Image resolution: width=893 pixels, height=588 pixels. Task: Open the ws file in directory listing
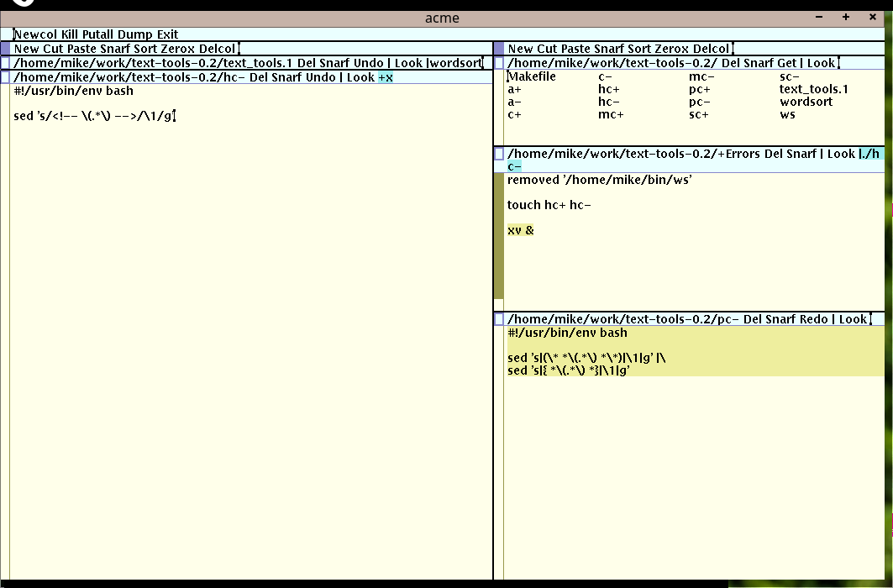pyautogui.click(x=788, y=114)
